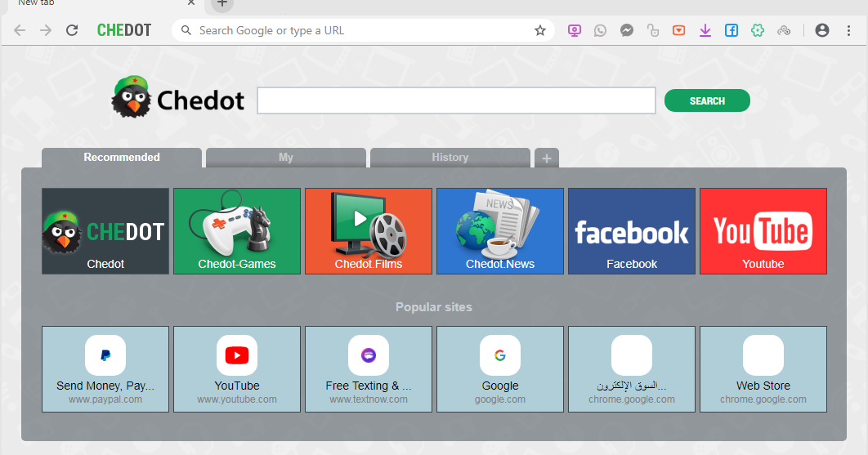Viewport: 868px width, 455px height.
Task: Click the TextNow icon in Popular sites
Action: [x=369, y=355]
